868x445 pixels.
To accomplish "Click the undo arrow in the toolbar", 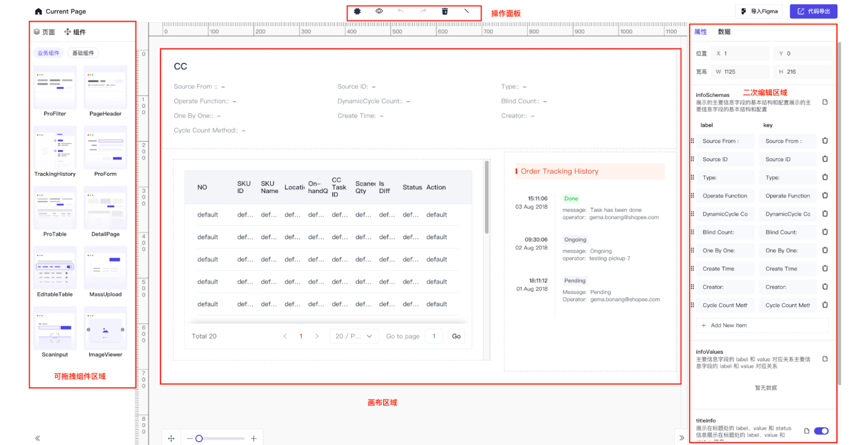I will 400,11.
